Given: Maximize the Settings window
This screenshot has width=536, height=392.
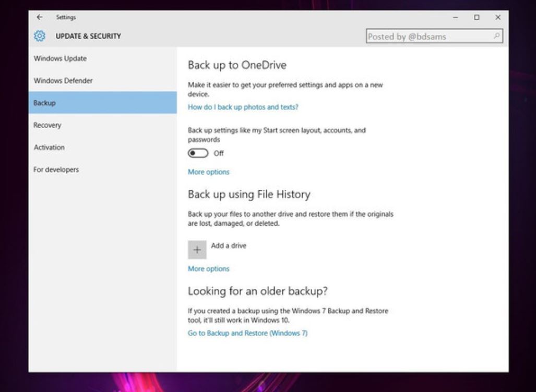Looking at the screenshot, I should (x=477, y=17).
